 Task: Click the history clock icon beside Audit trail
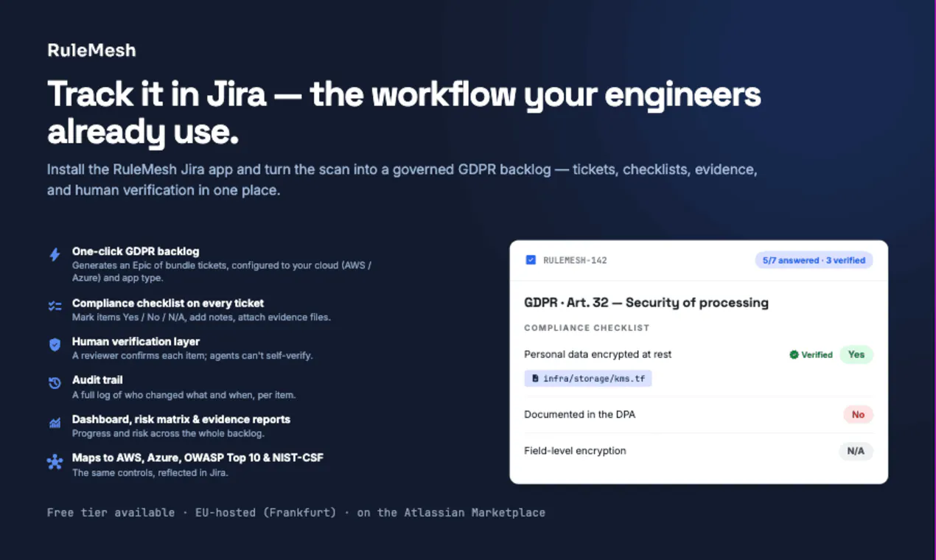(x=55, y=383)
